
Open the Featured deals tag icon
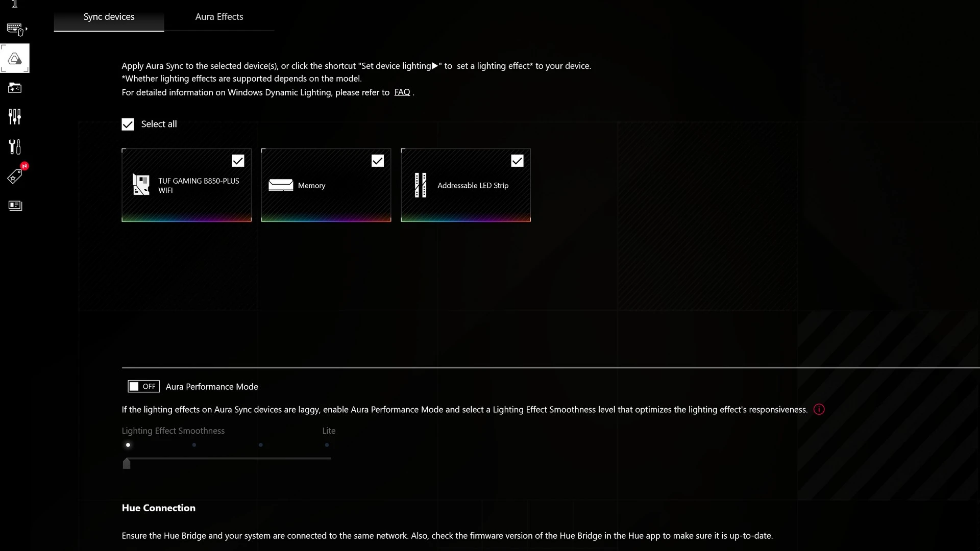[15, 177]
